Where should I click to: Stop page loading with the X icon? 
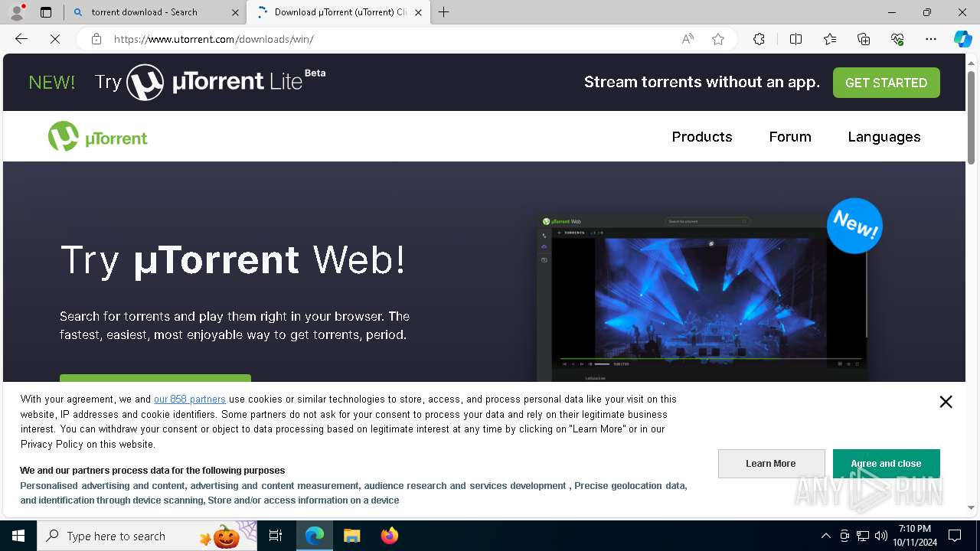pos(55,39)
